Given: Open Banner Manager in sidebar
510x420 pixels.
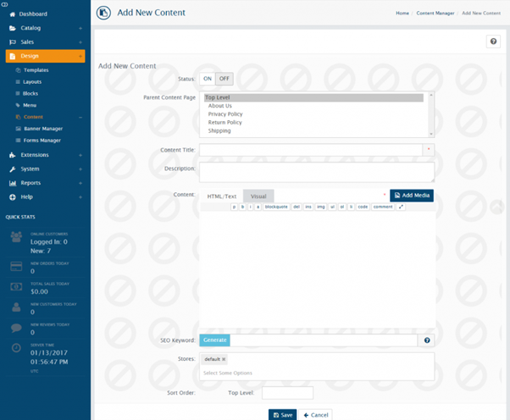Looking at the screenshot, I should (42, 128).
